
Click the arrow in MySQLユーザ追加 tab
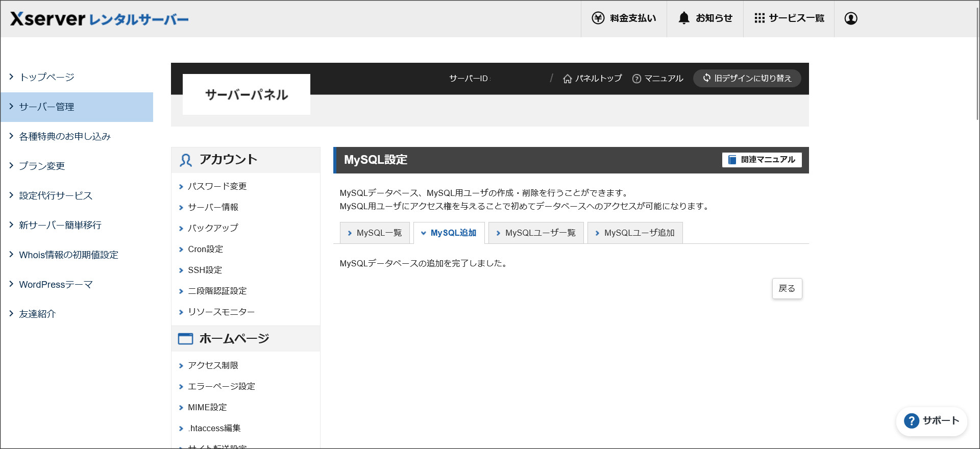tap(597, 233)
